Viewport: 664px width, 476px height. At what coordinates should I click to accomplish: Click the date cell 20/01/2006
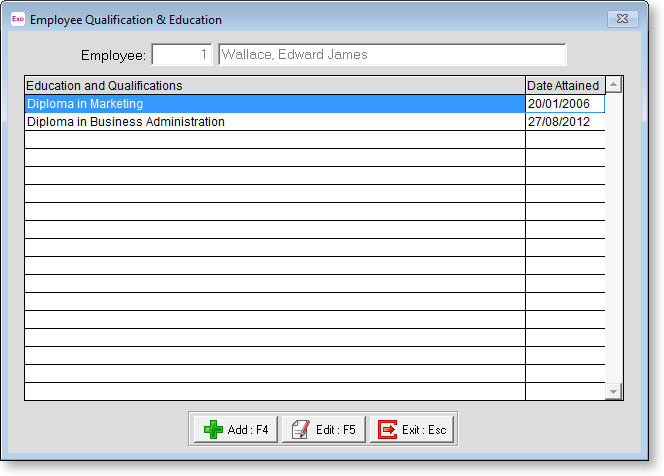click(564, 104)
